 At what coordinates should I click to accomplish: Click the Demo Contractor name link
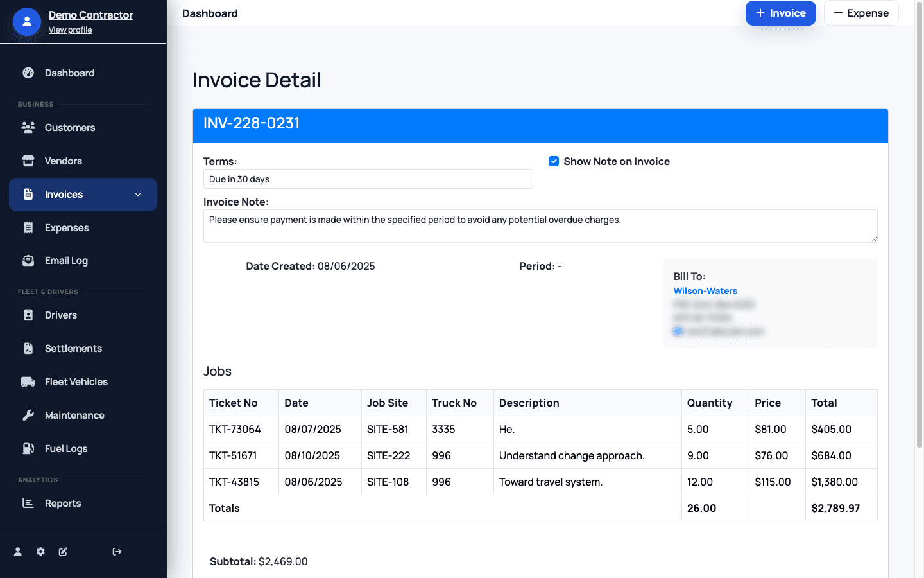pos(91,15)
